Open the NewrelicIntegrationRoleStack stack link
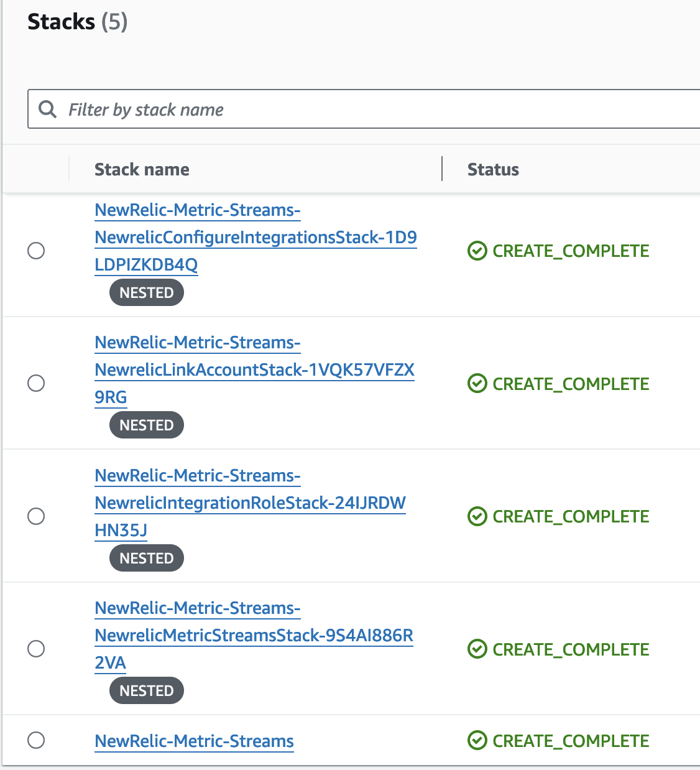 point(249,503)
